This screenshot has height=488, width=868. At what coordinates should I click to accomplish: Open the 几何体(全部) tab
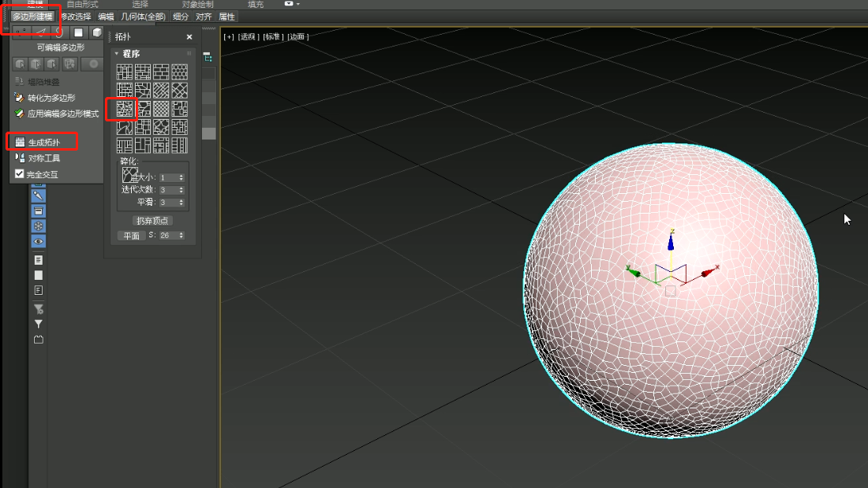[143, 17]
